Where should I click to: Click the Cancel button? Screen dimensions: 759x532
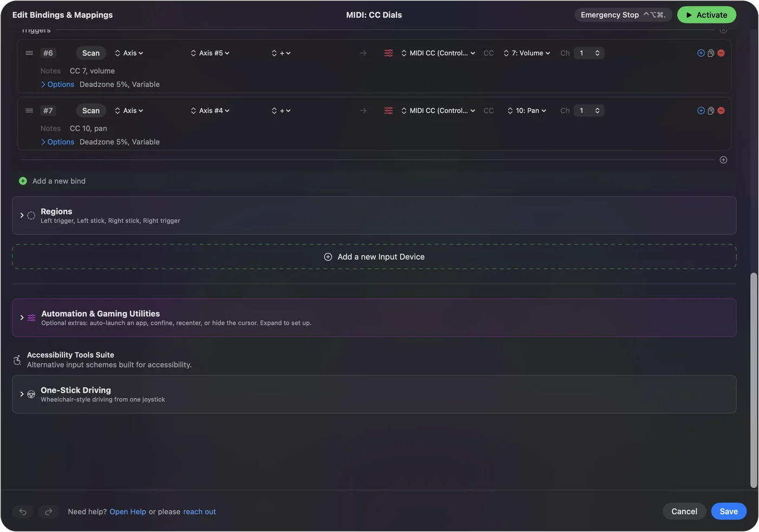coord(684,511)
